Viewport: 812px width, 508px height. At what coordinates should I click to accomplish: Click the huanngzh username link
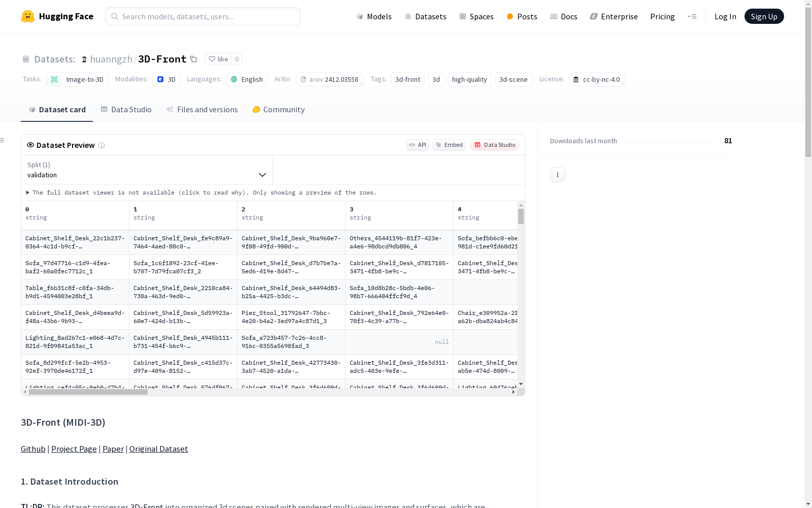pyautogui.click(x=111, y=59)
